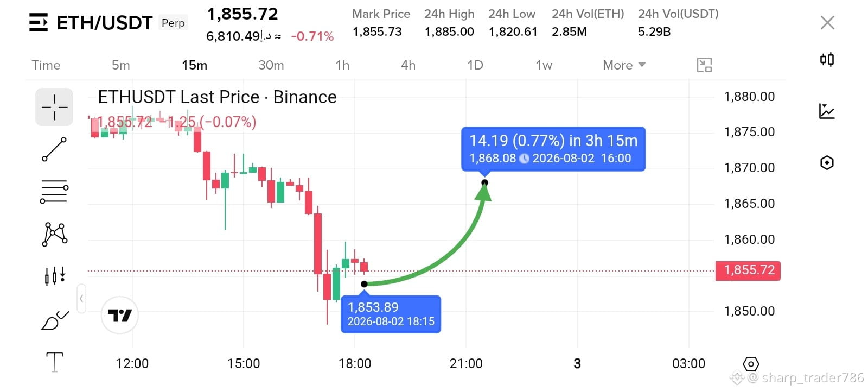Click the 1,855.72 current price marker
Screen dimensions: 868x391
click(748, 270)
